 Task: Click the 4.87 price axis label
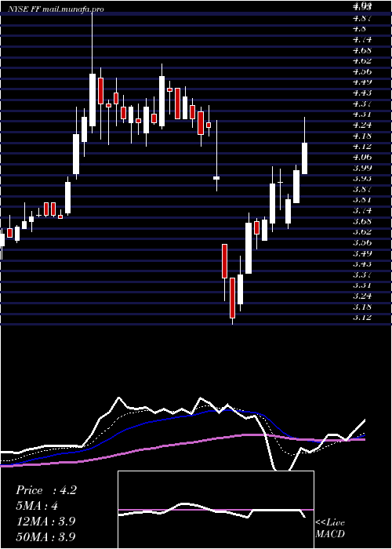361,18
